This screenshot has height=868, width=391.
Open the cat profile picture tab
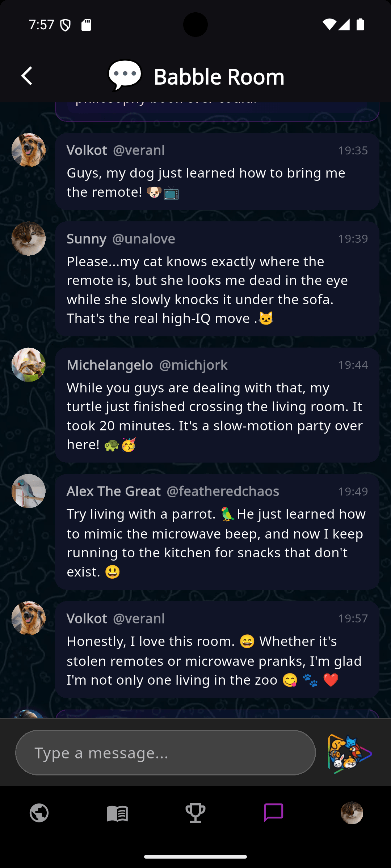[x=352, y=813]
